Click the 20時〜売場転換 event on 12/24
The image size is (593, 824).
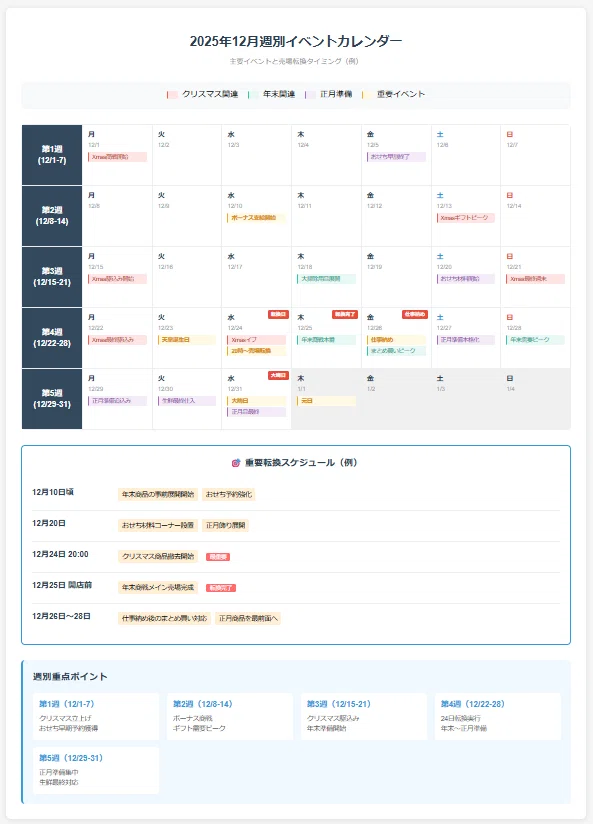point(257,351)
